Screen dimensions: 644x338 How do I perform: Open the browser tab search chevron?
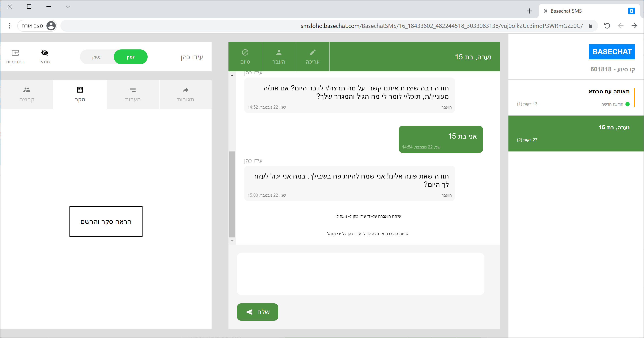click(x=68, y=7)
